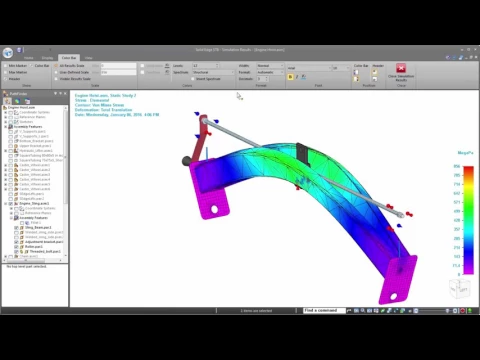Click the Min scale value field

pyautogui.click(x=118, y=66)
